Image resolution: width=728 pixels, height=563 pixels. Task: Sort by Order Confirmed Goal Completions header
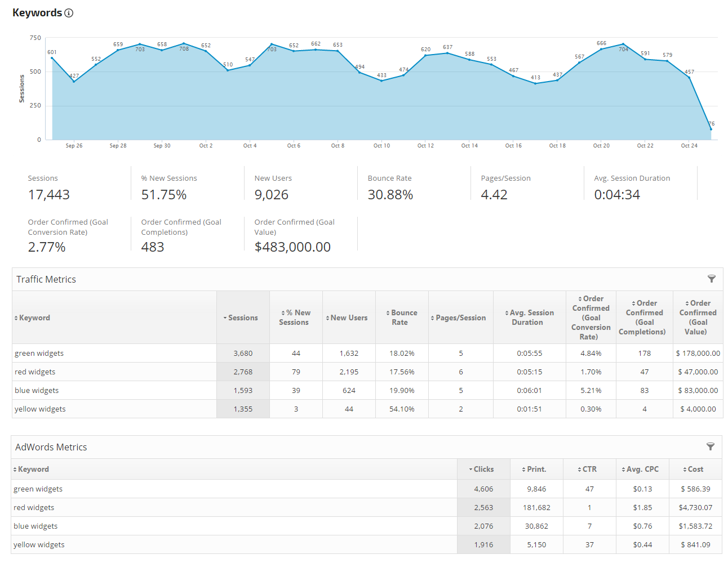[643, 318]
